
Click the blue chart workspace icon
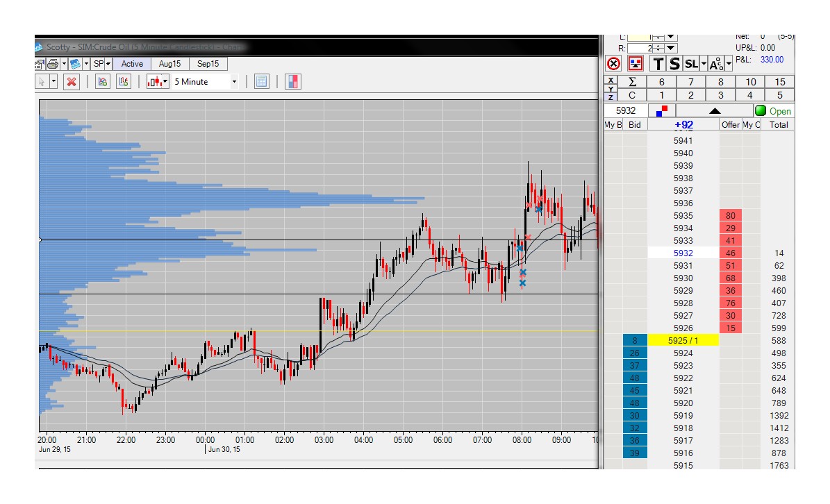(x=75, y=64)
